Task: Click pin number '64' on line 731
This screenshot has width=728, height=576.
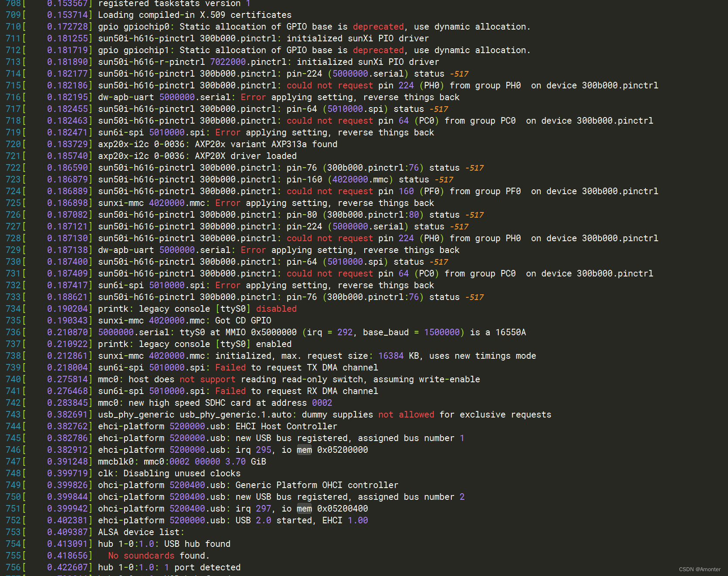Action: [x=404, y=273]
